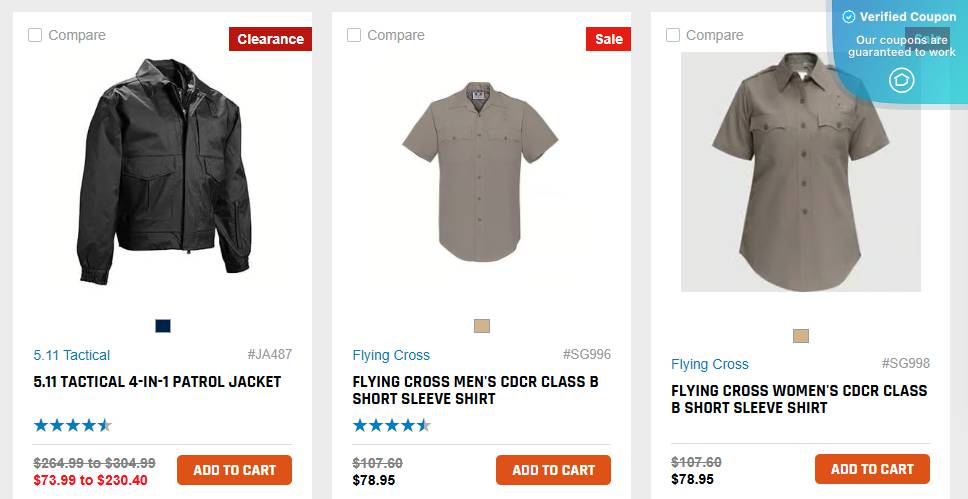Image resolution: width=968 pixels, height=499 pixels.
Task: Add the 5.11 Patrol Jacket to cart
Action: (234, 470)
